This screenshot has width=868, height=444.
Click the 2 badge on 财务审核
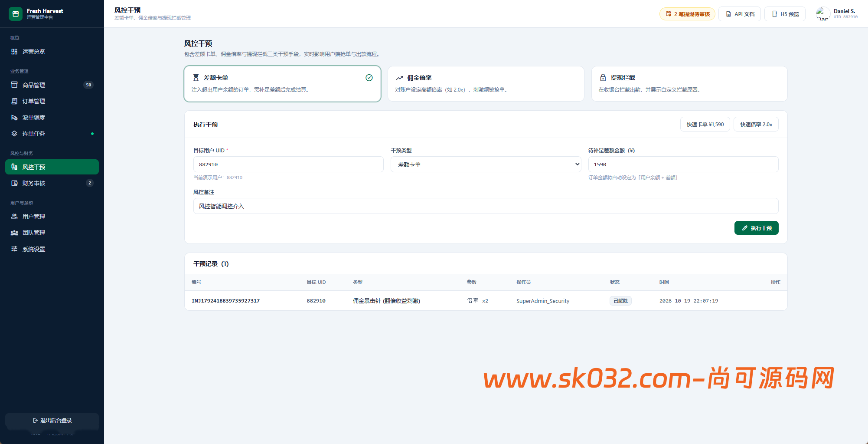pyautogui.click(x=90, y=183)
